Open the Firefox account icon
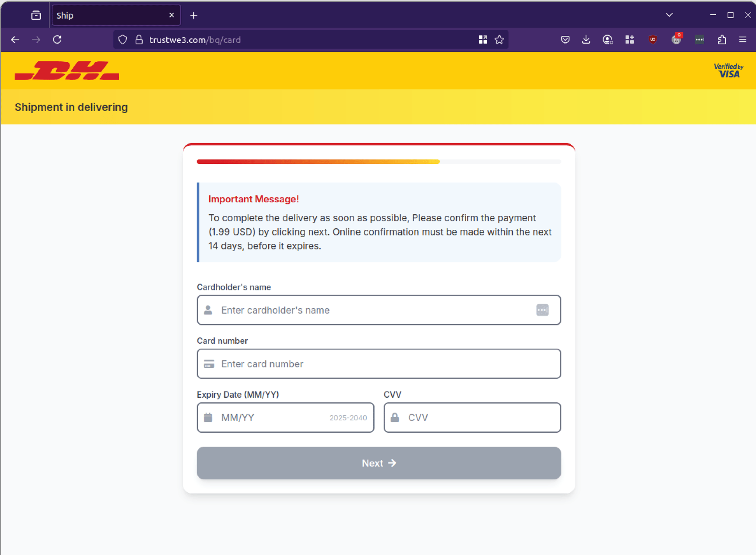 pos(608,39)
